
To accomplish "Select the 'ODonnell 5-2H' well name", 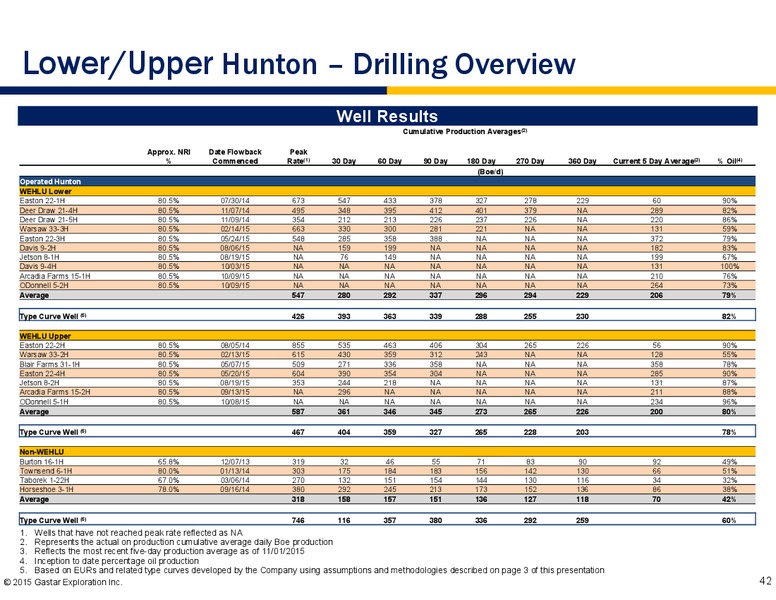I will coord(44,286).
